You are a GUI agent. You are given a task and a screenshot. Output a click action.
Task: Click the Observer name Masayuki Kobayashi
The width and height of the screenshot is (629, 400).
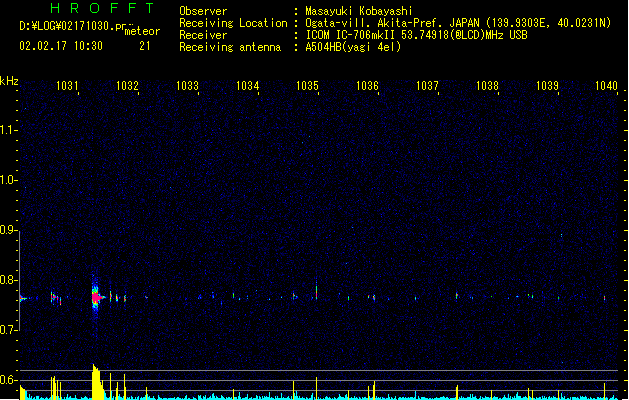pyautogui.click(x=359, y=11)
